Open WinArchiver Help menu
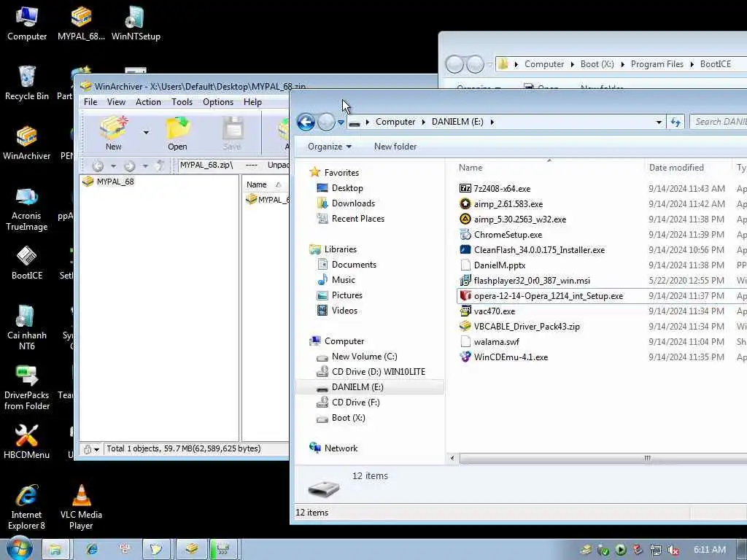 252,102
